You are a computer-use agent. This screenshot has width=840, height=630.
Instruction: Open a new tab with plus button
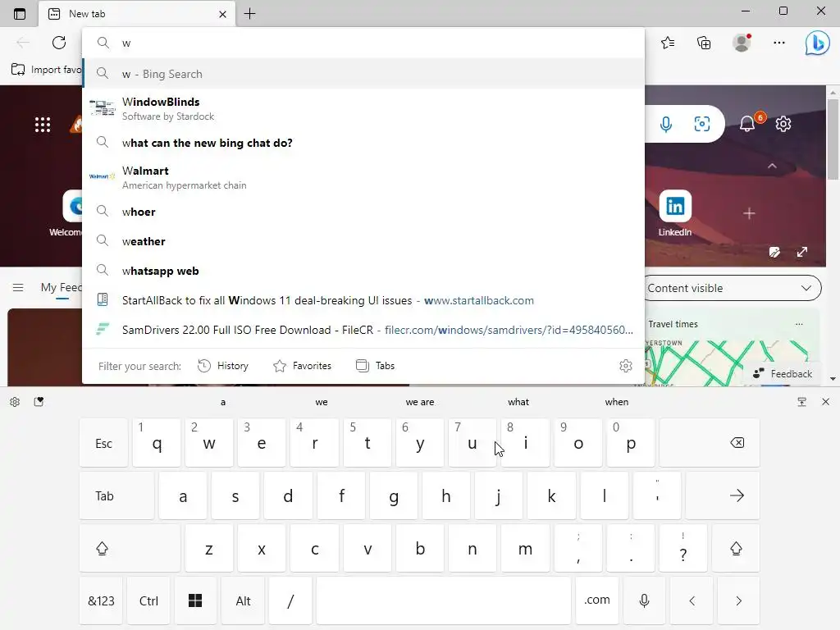point(249,14)
